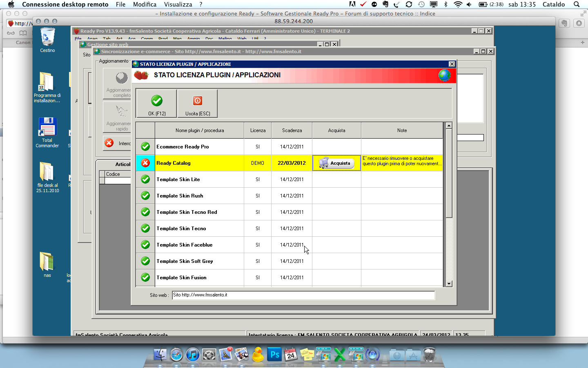
Task: Click the Nome plugin / procedura column header
Action: tap(200, 130)
